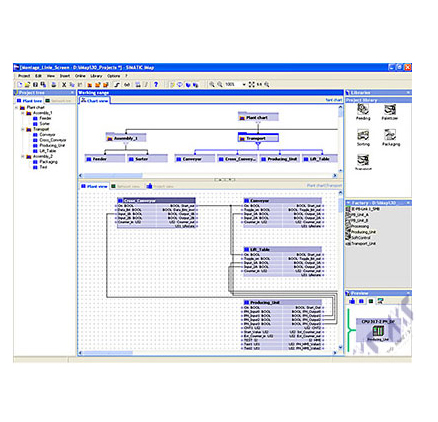Open the Library menu

[x=96, y=76]
